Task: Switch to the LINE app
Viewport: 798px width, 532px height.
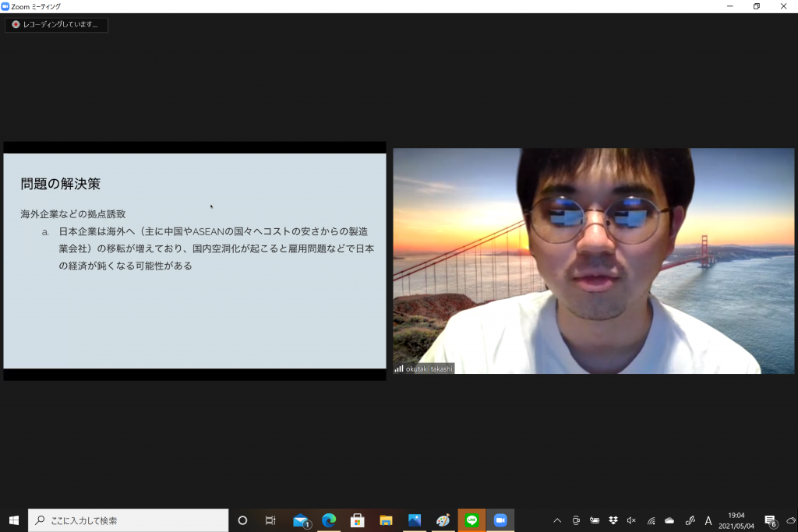Action: click(471, 520)
